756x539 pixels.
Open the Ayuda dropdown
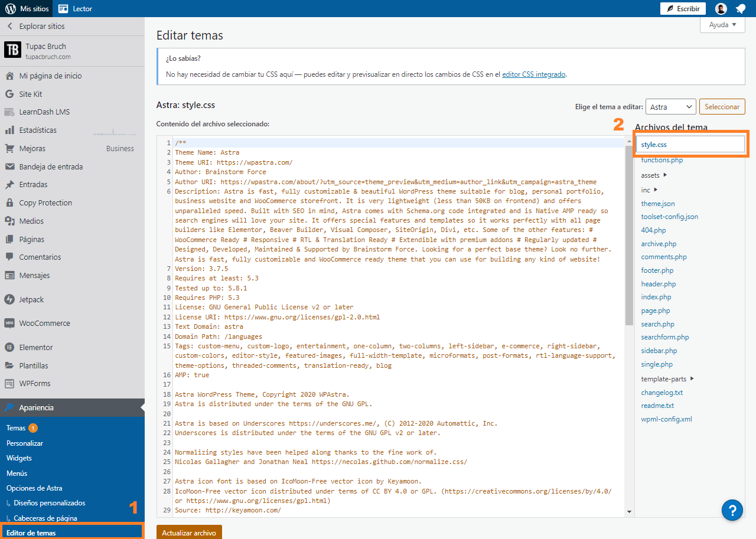[722, 24]
